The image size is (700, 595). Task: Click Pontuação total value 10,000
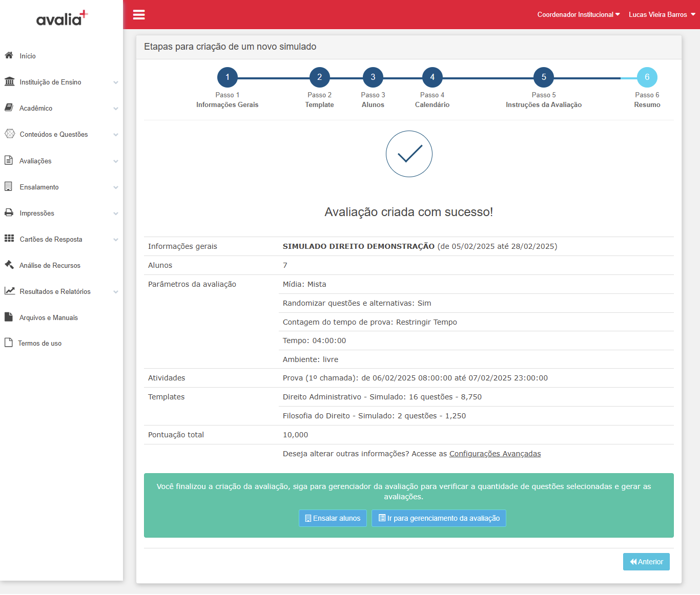tap(296, 435)
